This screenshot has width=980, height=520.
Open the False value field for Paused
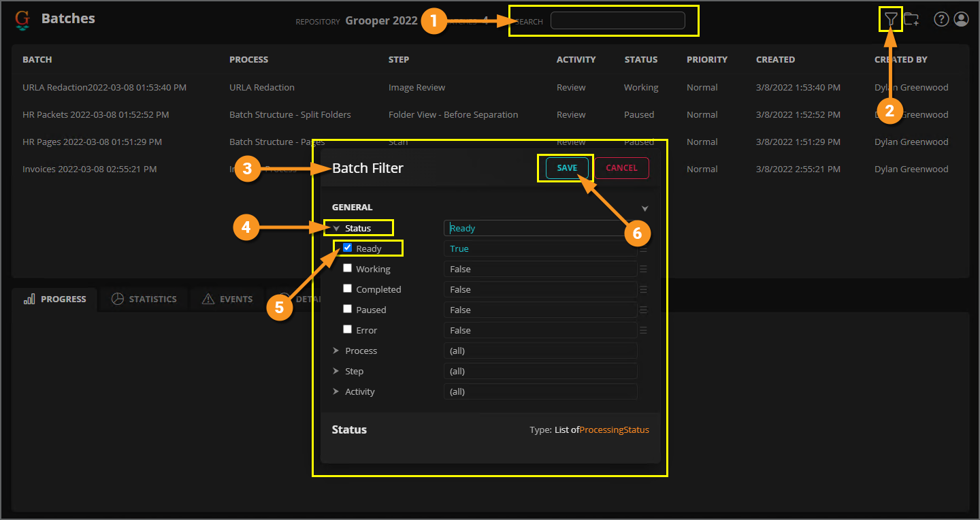coord(540,310)
